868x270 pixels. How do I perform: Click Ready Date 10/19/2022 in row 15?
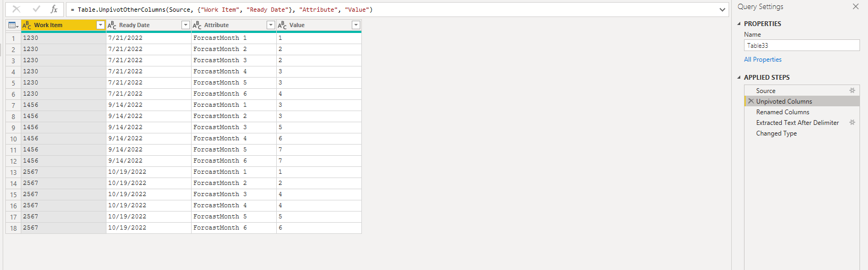tap(148, 195)
